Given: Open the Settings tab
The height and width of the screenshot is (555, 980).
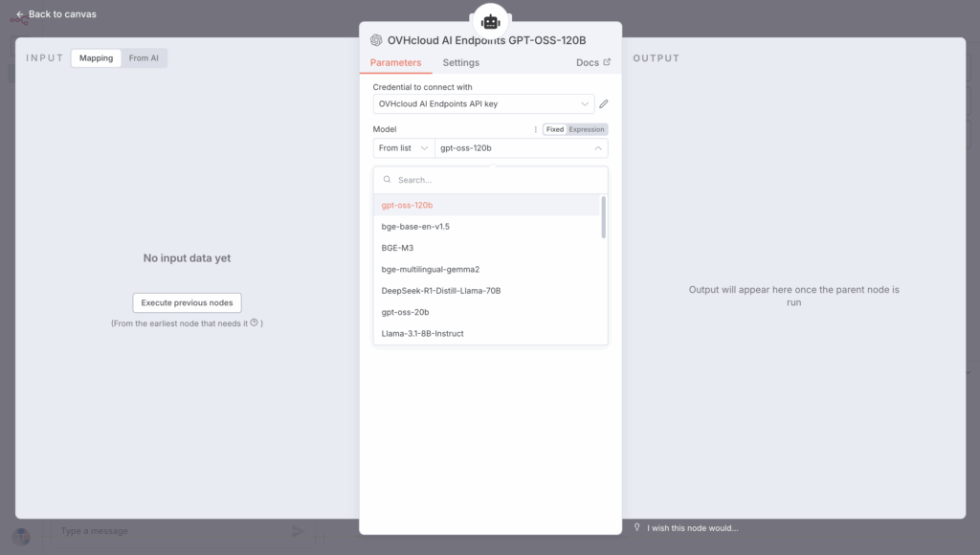Looking at the screenshot, I should (460, 62).
